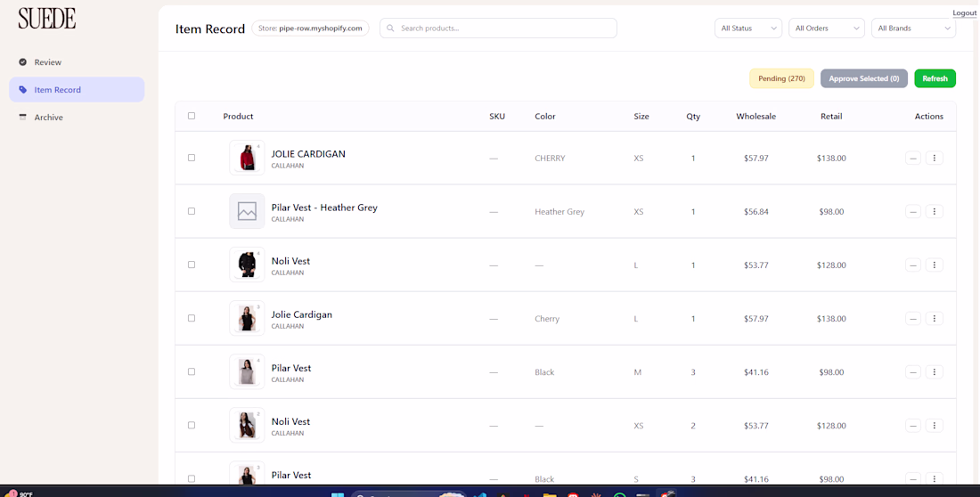Expand the All Brands dropdown

914,29
